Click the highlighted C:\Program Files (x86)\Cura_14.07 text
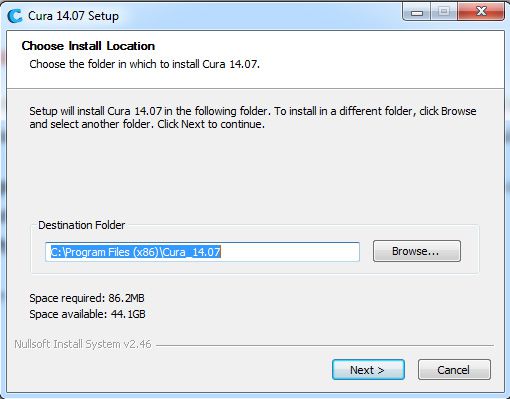510x399 pixels. coord(136,252)
